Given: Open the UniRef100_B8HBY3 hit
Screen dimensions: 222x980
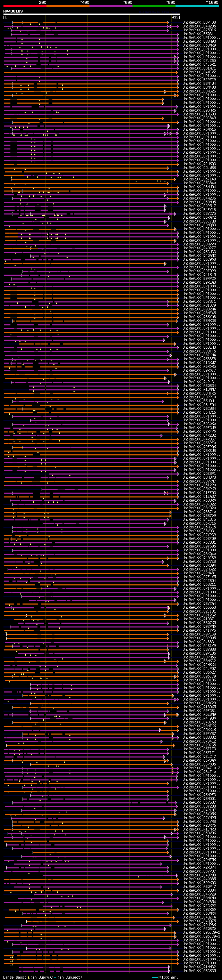Looking at the screenshot, I should [199, 477].
